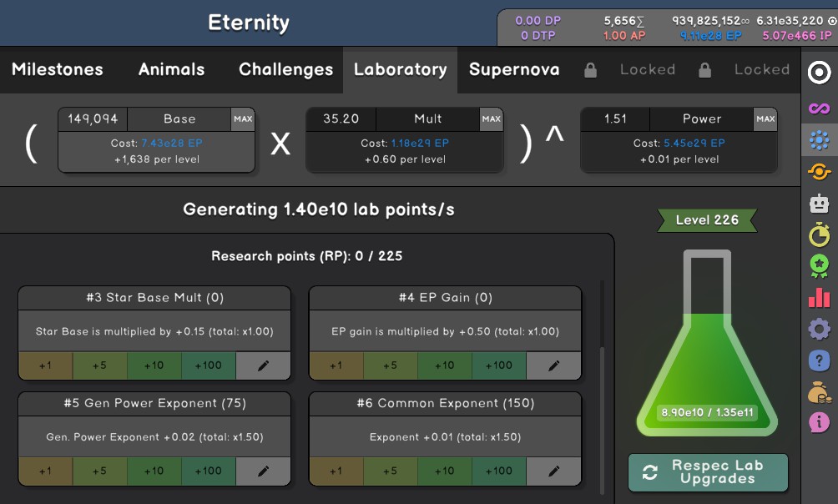The height and width of the screenshot is (504, 838).
Task: Select the blue eternity dots sidebar icon
Action: coord(820,140)
